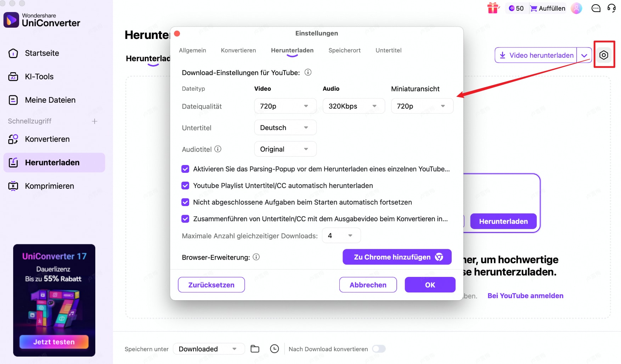The width and height of the screenshot is (621, 364).
Task: Enable Nach Download konvertieren toggle
Action: [x=379, y=349]
